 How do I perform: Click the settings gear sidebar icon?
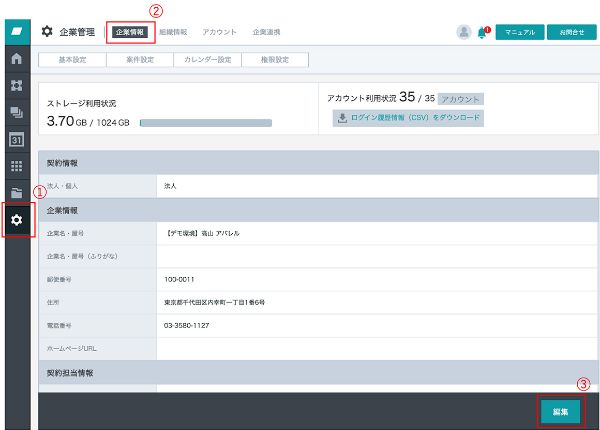17,219
